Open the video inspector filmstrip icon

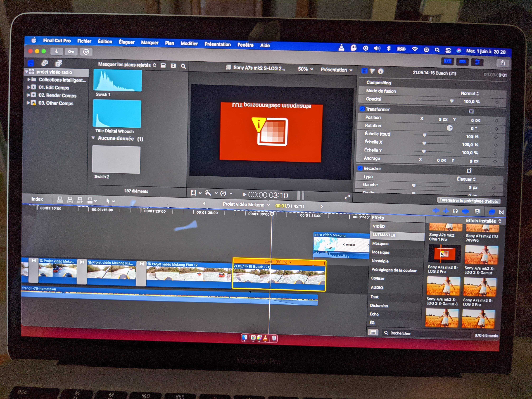(364, 71)
